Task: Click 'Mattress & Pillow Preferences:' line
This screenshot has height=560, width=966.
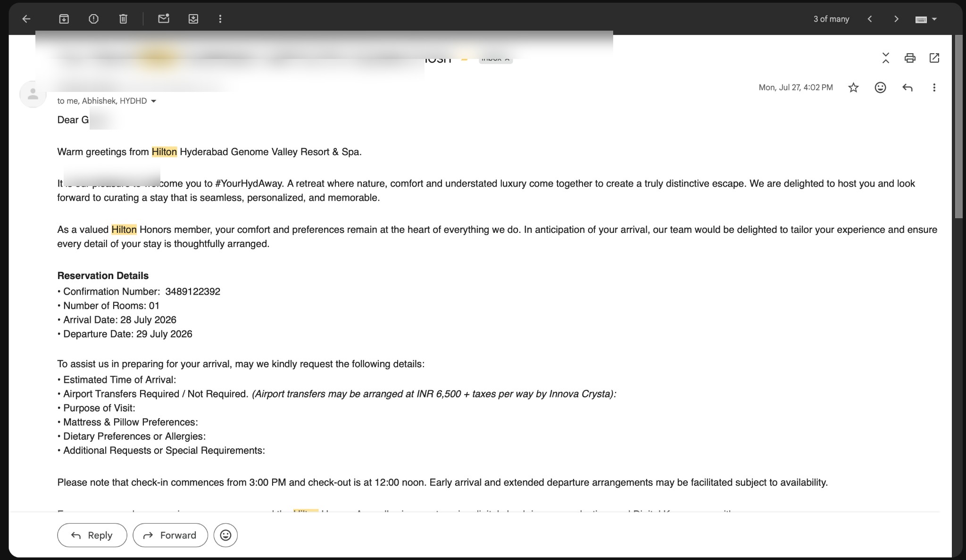Action: pyautogui.click(x=128, y=422)
